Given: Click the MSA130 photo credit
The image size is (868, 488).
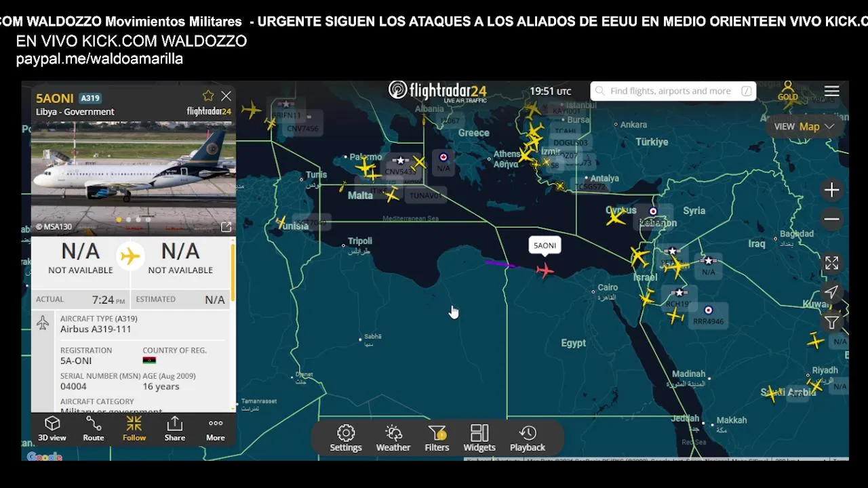Looking at the screenshot, I should [x=54, y=227].
